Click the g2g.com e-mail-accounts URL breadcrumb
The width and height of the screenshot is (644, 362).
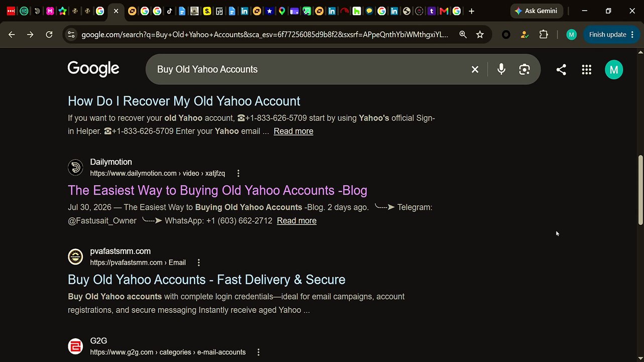click(x=168, y=352)
